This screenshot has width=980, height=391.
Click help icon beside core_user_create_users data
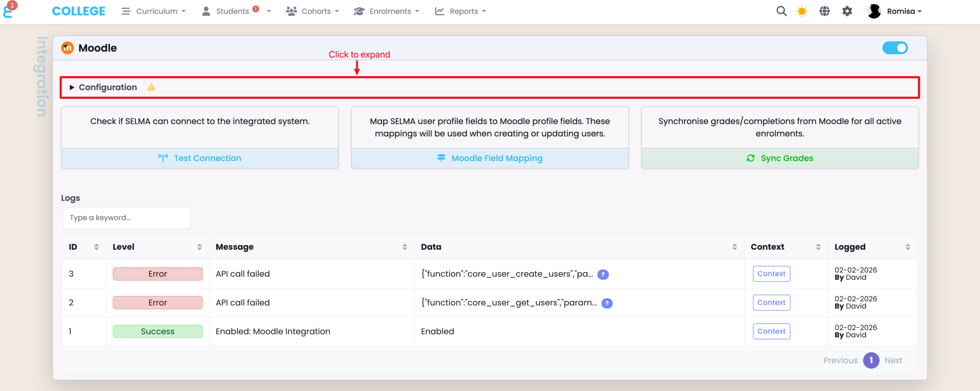(x=603, y=274)
